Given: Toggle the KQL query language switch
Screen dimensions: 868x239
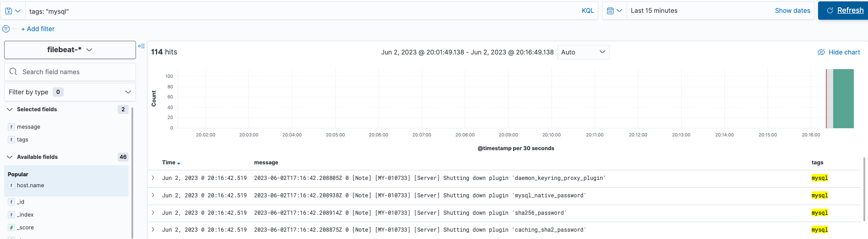Looking at the screenshot, I should (x=587, y=11).
